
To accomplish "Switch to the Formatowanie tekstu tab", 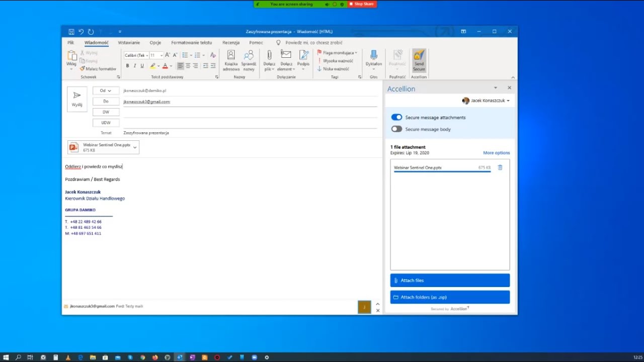I will pyautogui.click(x=192, y=43).
